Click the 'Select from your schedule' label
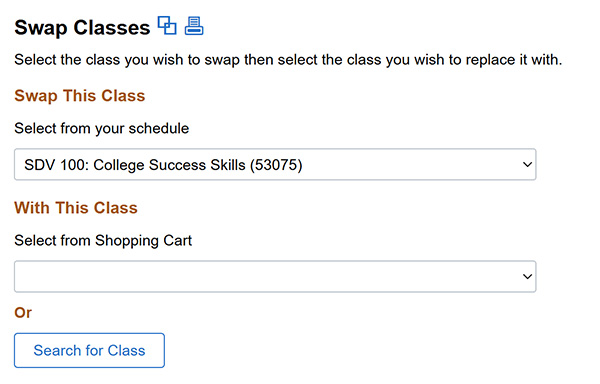 102,129
